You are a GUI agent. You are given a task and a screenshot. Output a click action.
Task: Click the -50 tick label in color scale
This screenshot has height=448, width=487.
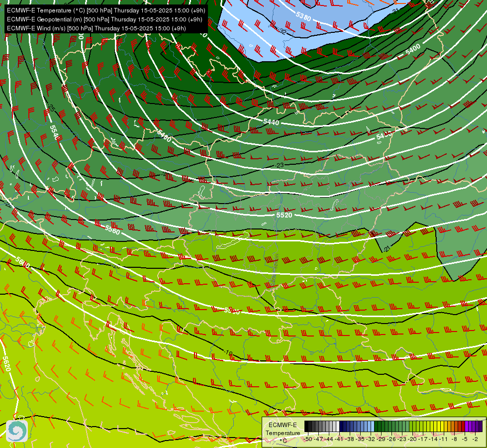[x=308, y=439]
